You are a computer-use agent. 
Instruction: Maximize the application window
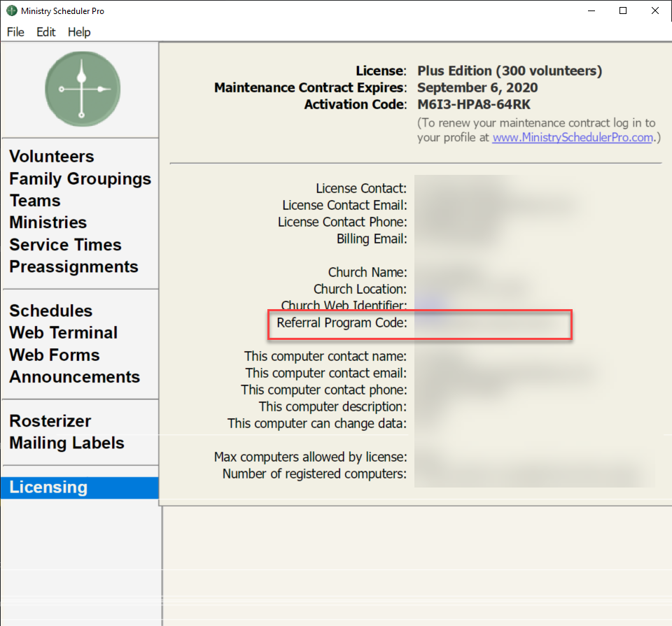point(623,11)
